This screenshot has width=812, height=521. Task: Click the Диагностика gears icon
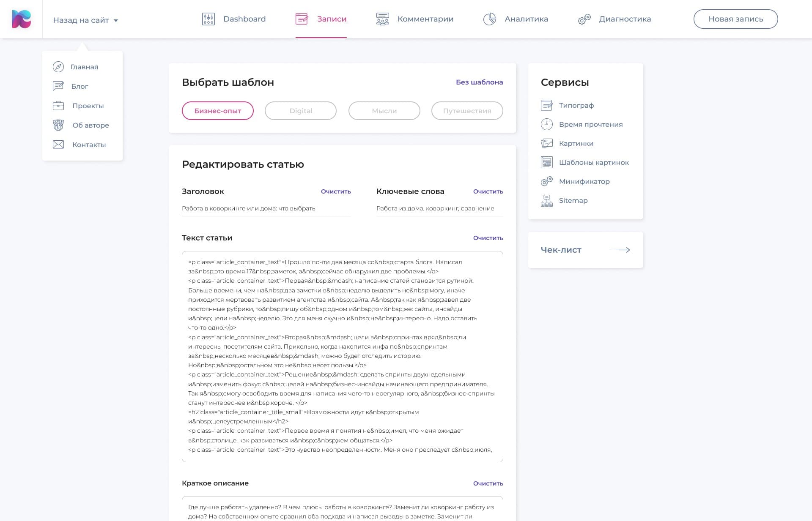coord(584,19)
